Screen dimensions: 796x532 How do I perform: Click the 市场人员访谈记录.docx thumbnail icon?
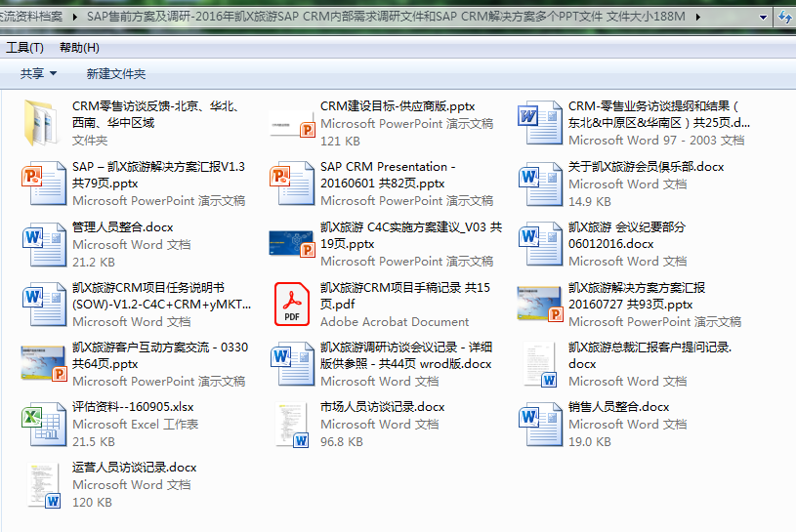pyautogui.click(x=292, y=425)
